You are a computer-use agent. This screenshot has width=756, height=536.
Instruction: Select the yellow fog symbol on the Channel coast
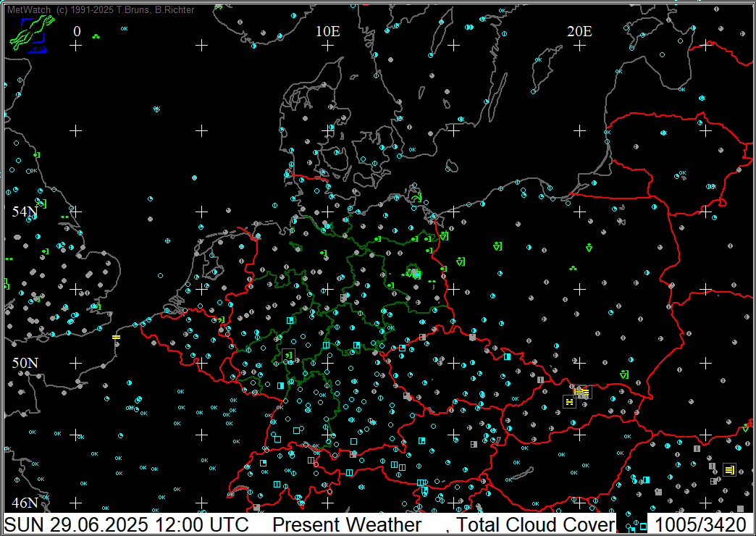[116, 337]
